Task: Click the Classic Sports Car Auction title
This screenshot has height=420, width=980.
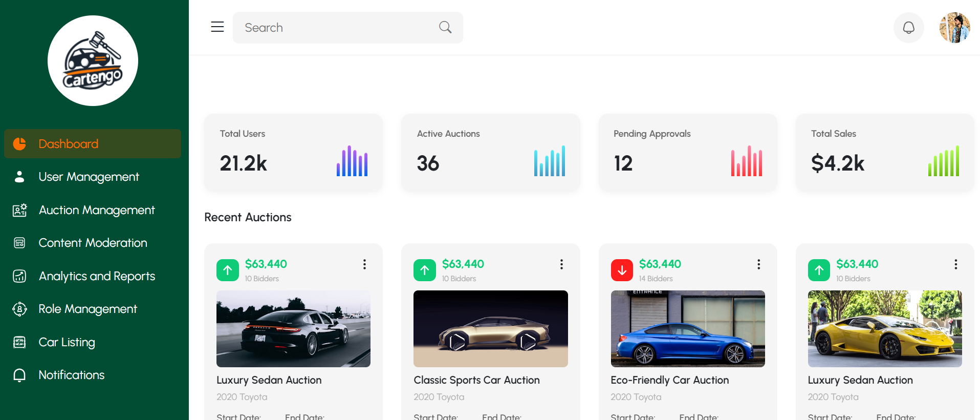Action: (x=476, y=380)
